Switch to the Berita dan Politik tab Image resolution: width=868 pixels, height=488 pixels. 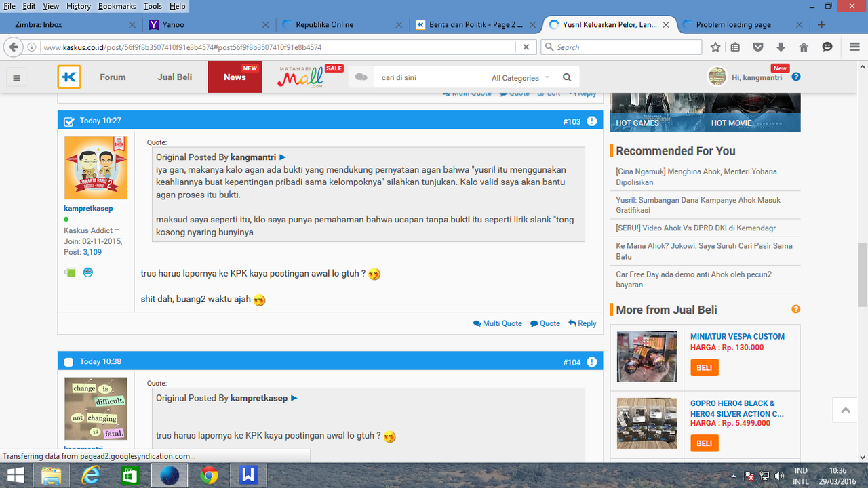[x=475, y=25]
